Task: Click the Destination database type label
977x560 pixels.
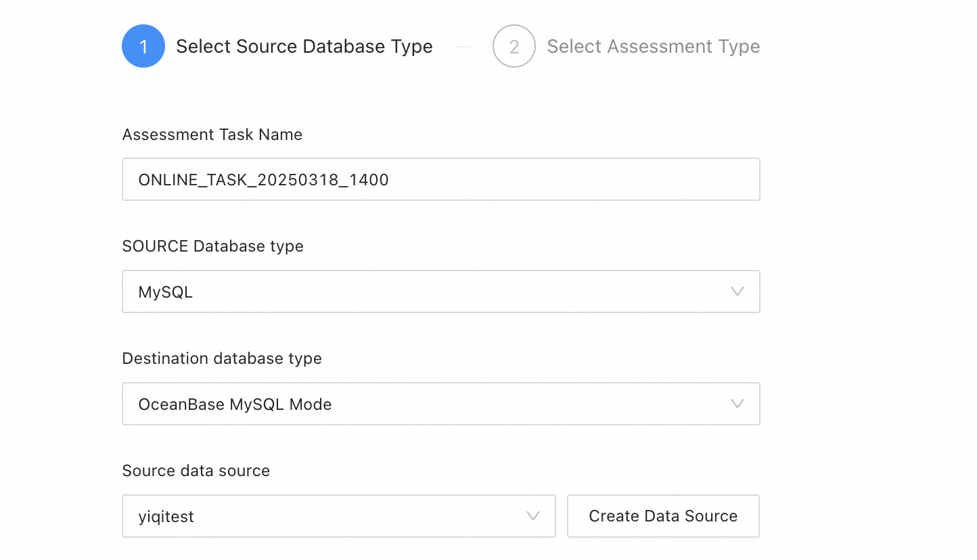Action: point(221,358)
